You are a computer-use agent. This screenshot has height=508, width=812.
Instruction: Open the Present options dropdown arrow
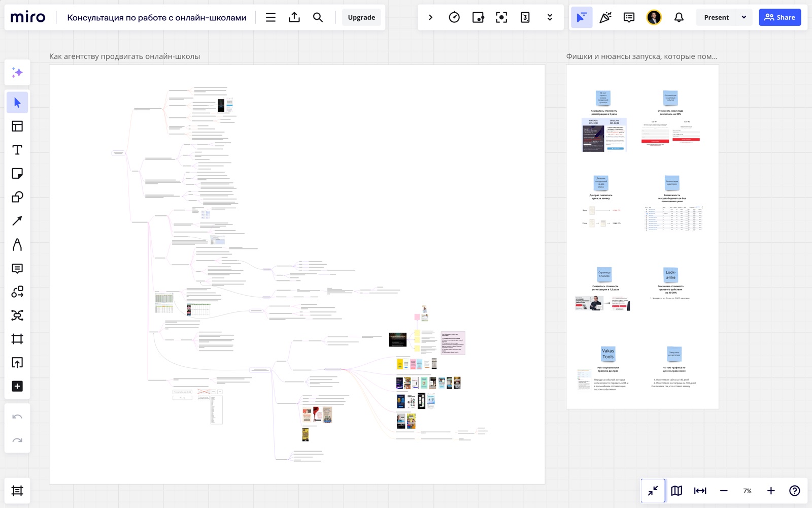744,17
